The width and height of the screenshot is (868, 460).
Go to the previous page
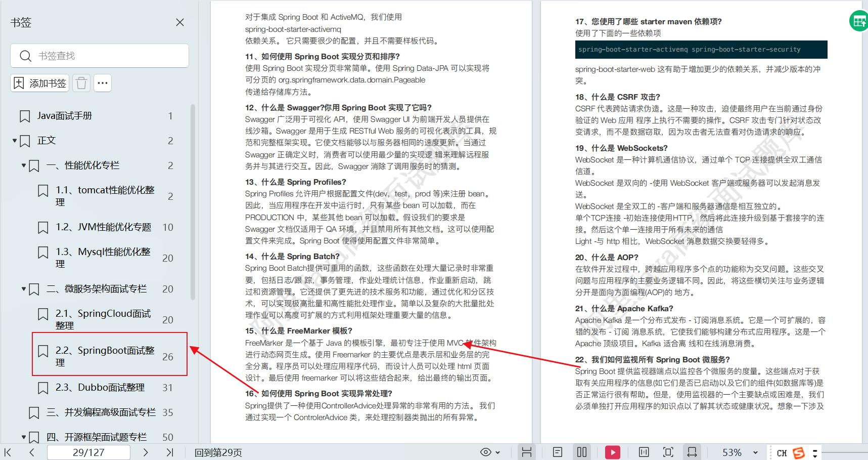point(32,452)
